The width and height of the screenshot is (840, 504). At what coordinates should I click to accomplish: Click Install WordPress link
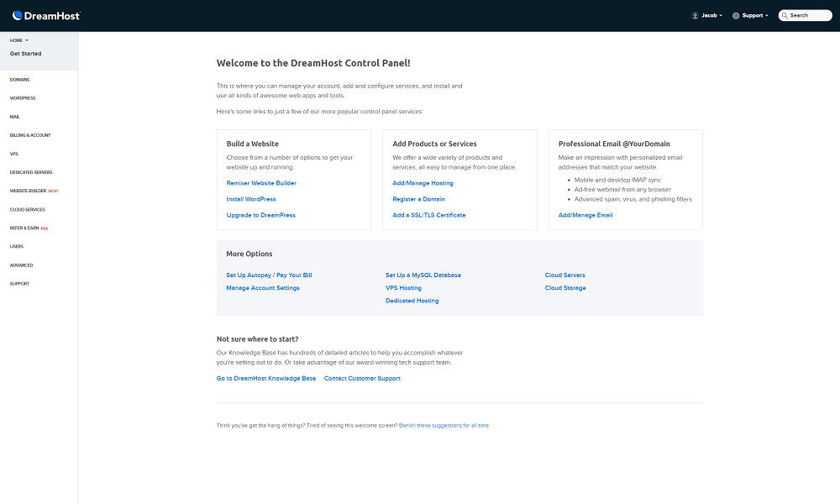pos(251,199)
